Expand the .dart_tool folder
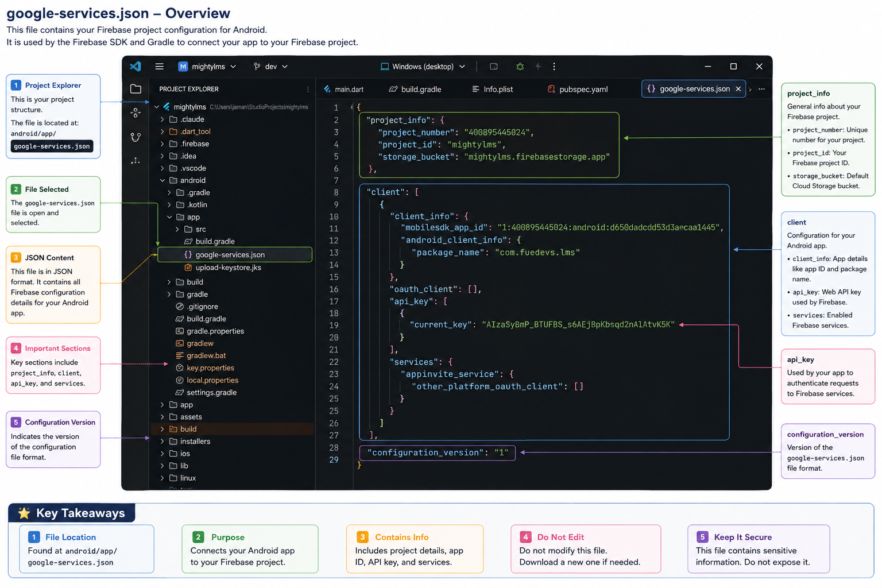The image size is (882, 588). pos(163,131)
